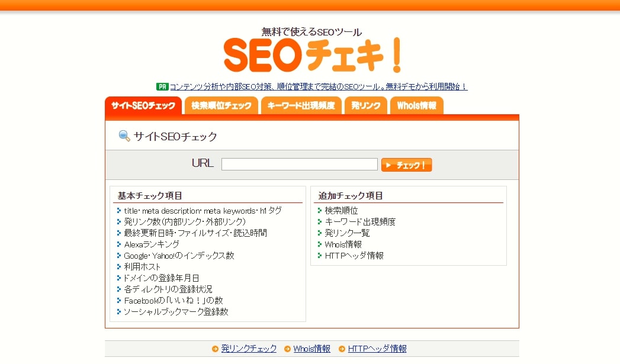The image size is (620, 364).
Task: Click Whois情報 in the 追加チェック項目 list
Action: click(343, 244)
